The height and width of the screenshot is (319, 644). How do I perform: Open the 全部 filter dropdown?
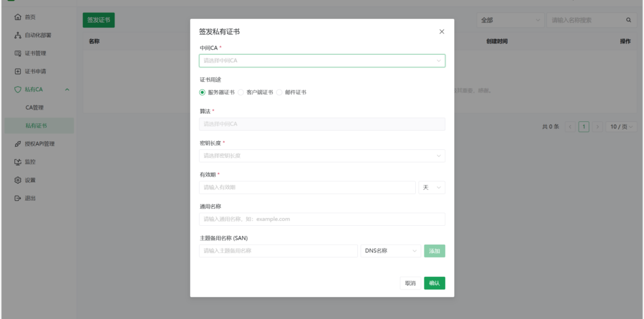click(x=510, y=20)
